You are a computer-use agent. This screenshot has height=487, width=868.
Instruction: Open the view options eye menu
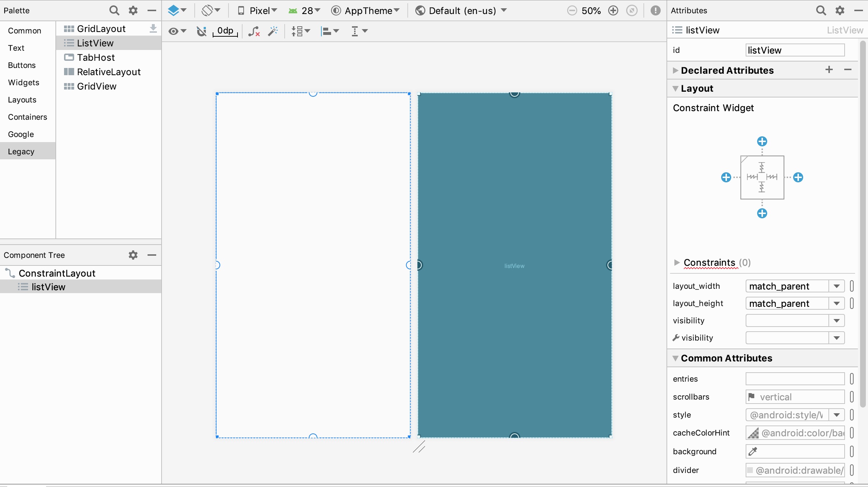click(177, 31)
